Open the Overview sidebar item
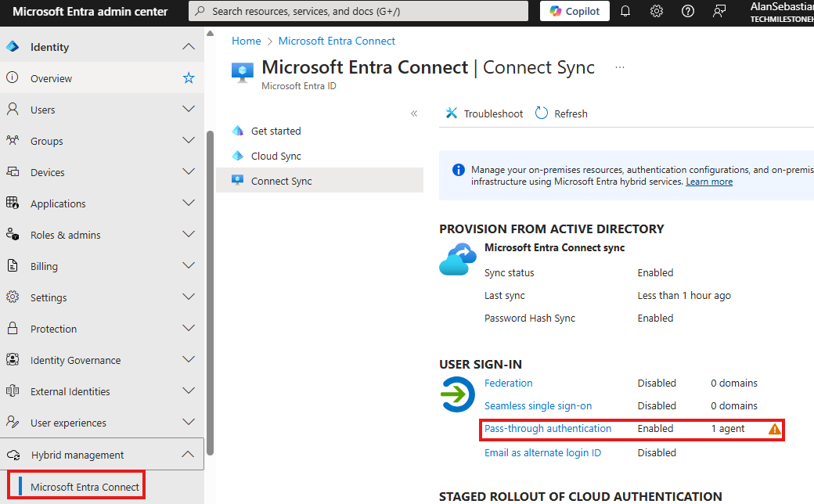814x504 pixels. coord(102,77)
